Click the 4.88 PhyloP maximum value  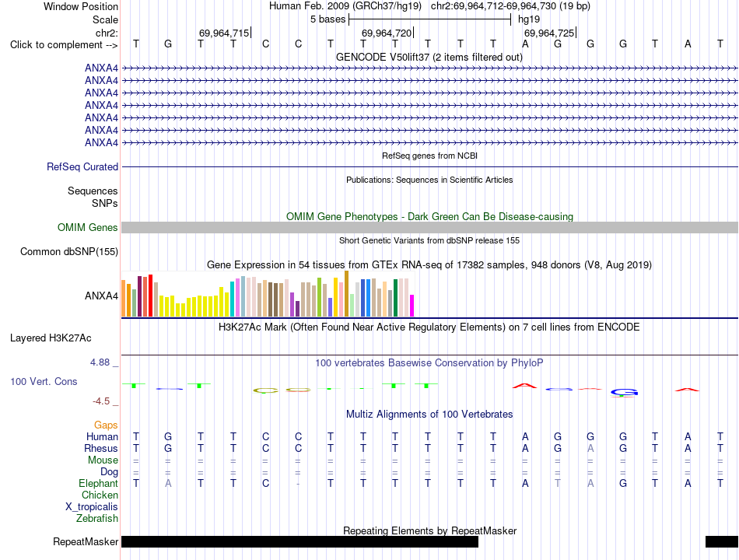[100, 362]
